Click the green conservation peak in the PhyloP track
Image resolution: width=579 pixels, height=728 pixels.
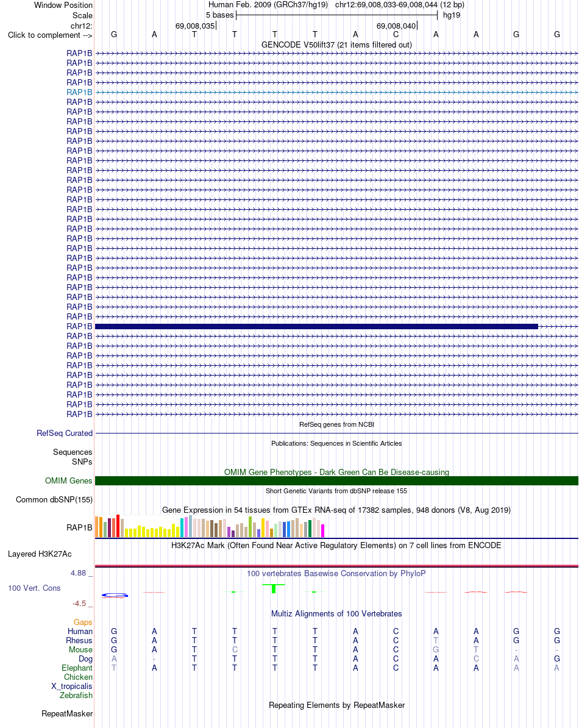[x=274, y=588]
